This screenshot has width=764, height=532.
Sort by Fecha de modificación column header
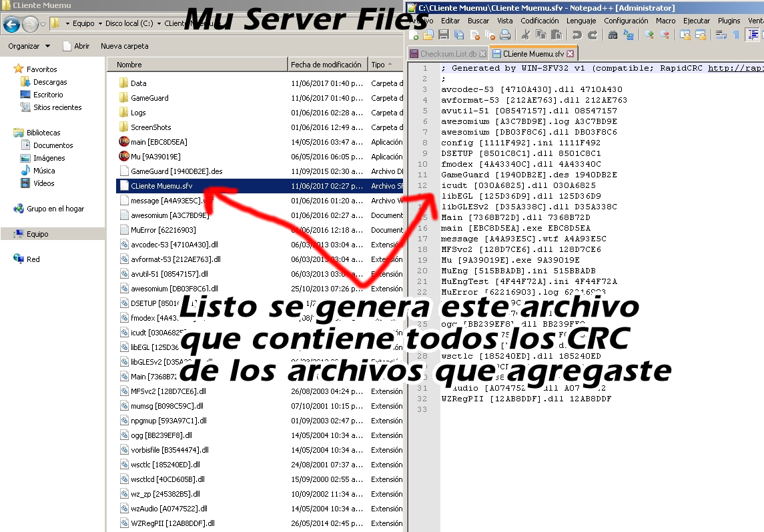tap(326, 65)
